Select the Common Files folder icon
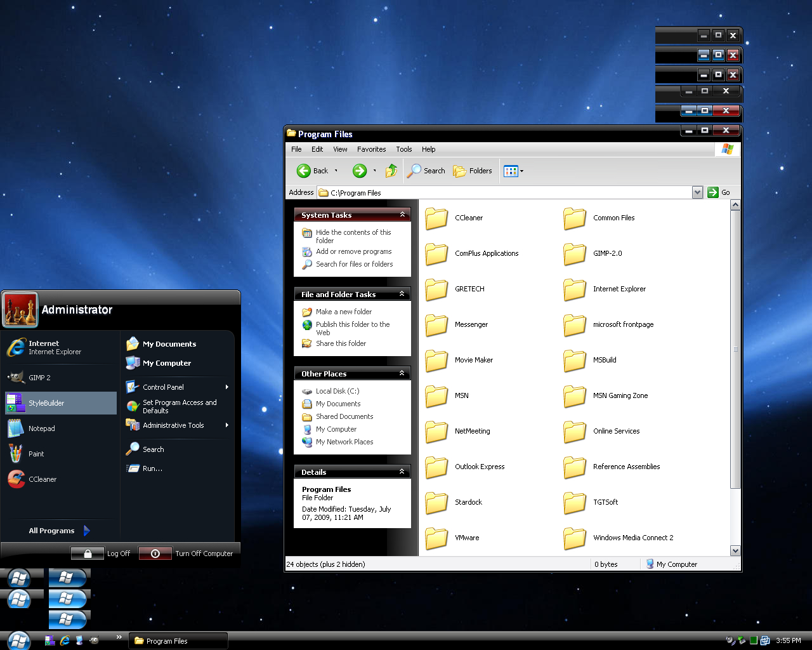This screenshot has height=650, width=812. 575,218
